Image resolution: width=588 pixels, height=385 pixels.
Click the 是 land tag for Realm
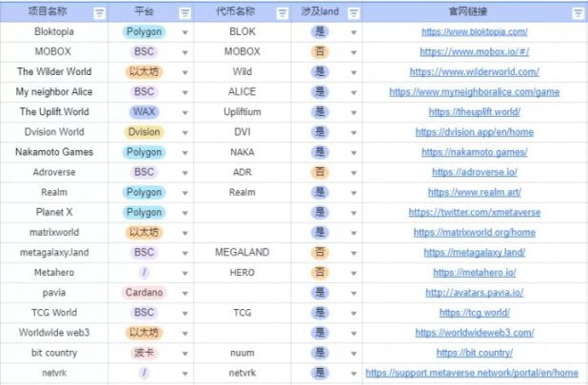pos(321,192)
